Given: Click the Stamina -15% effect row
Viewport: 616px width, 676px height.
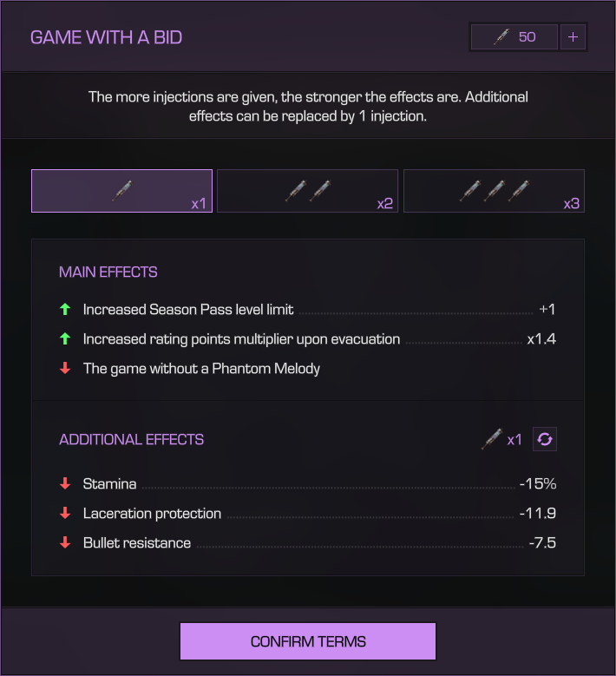Looking at the screenshot, I should click(308, 484).
